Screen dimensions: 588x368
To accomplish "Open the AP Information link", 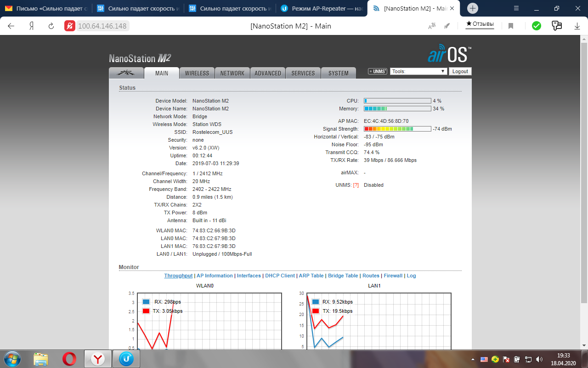I will pos(215,276).
